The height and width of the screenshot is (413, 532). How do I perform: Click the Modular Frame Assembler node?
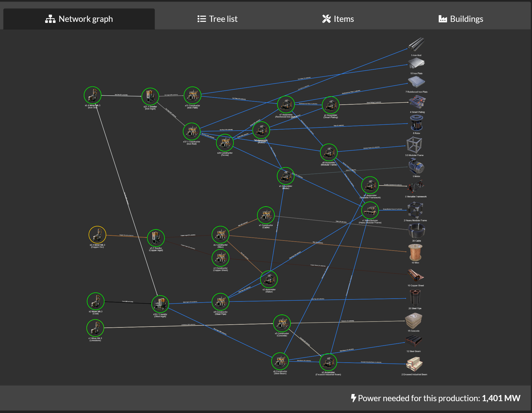(329, 152)
